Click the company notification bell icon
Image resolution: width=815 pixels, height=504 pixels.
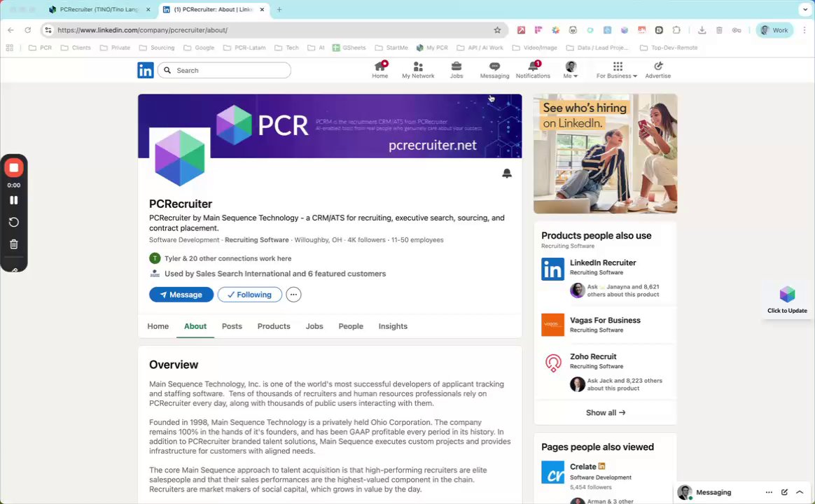pos(507,173)
